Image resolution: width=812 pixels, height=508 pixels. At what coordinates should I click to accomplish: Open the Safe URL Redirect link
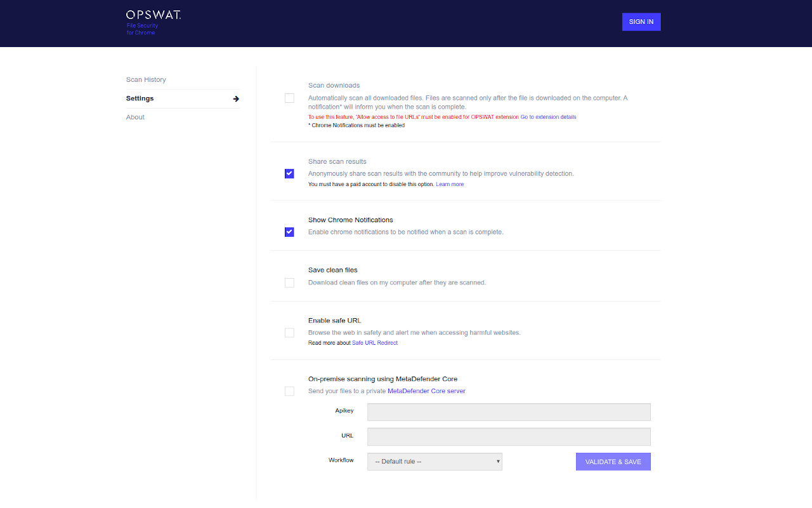click(375, 342)
